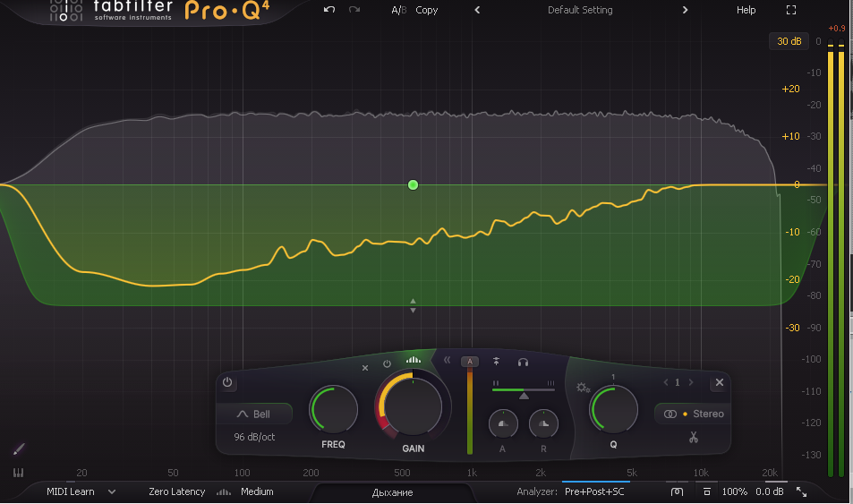Open the Medium character mode menu

pyautogui.click(x=257, y=492)
